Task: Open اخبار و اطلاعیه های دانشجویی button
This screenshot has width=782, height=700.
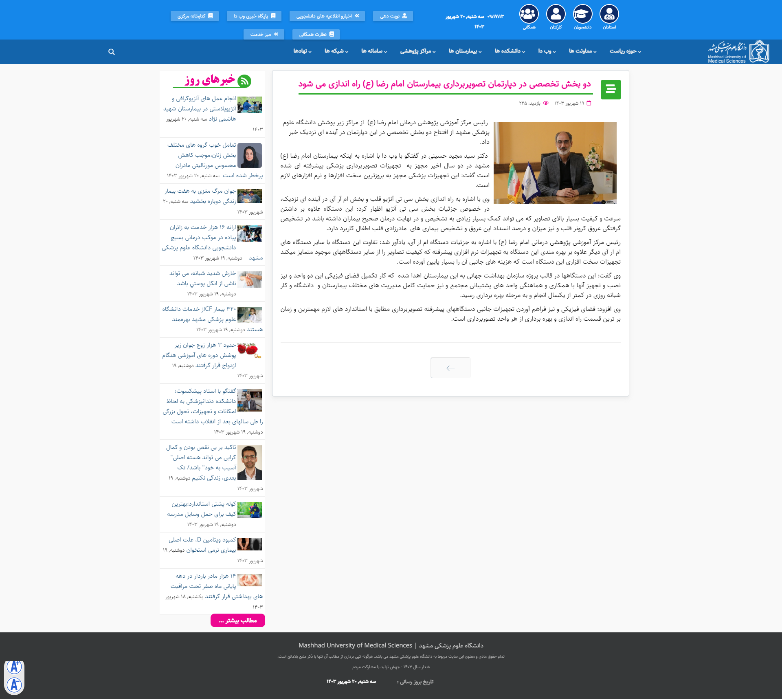Action: [x=327, y=16]
